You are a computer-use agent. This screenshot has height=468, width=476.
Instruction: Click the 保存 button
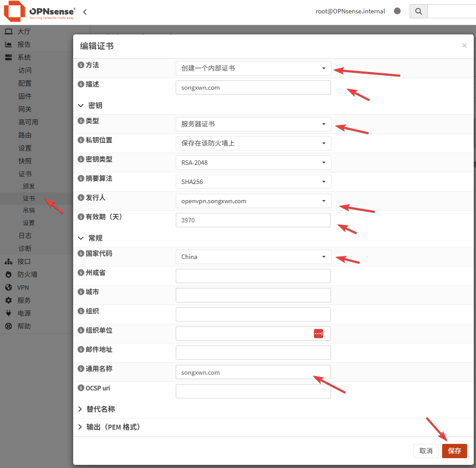tap(454, 451)
